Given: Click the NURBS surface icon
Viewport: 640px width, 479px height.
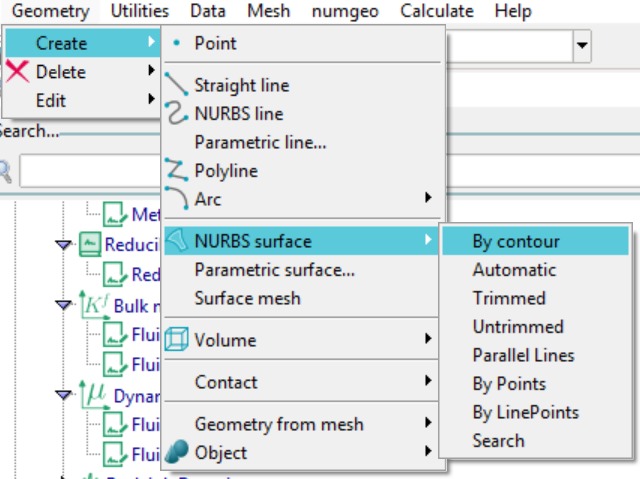Looking at the screenshot, I should click(x=177, y=241).
